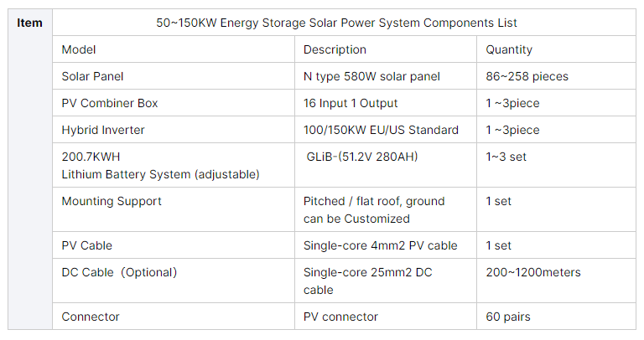Click the Model column header
The height and width of the screenshot is (340, 644).
pos(174,49)
